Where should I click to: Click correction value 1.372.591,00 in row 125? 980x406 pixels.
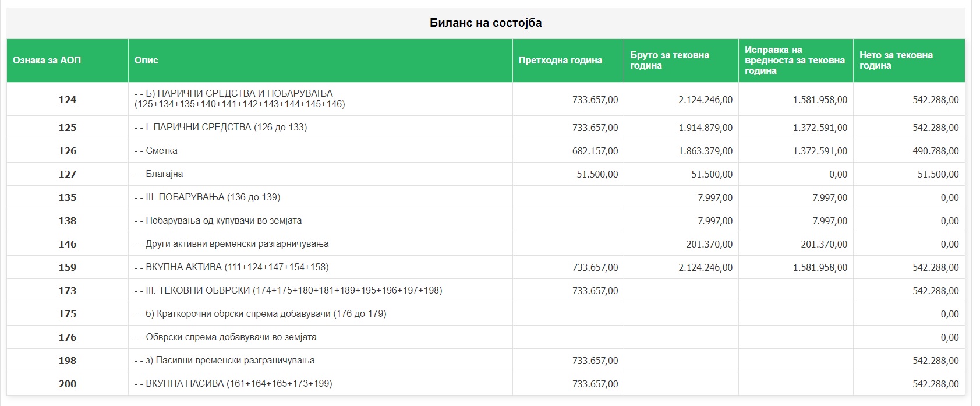(x=820, y=128)
